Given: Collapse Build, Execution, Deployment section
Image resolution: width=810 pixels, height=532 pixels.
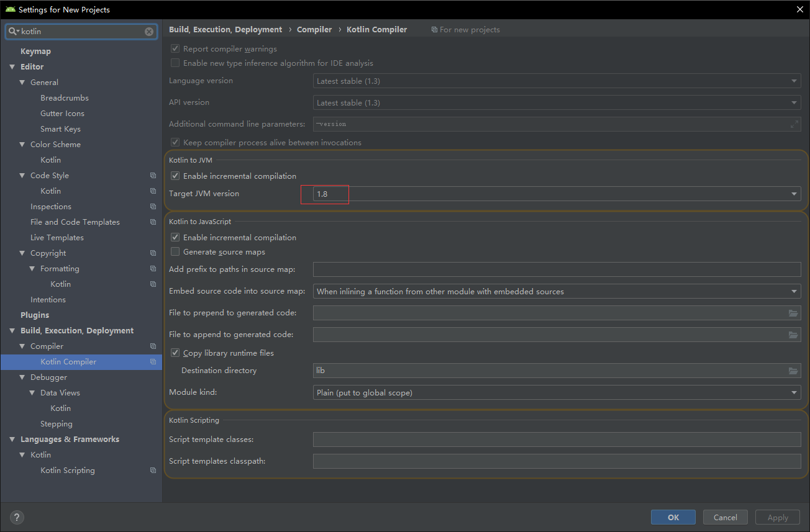Looking at the screenshot, I should tap(12, 331).
